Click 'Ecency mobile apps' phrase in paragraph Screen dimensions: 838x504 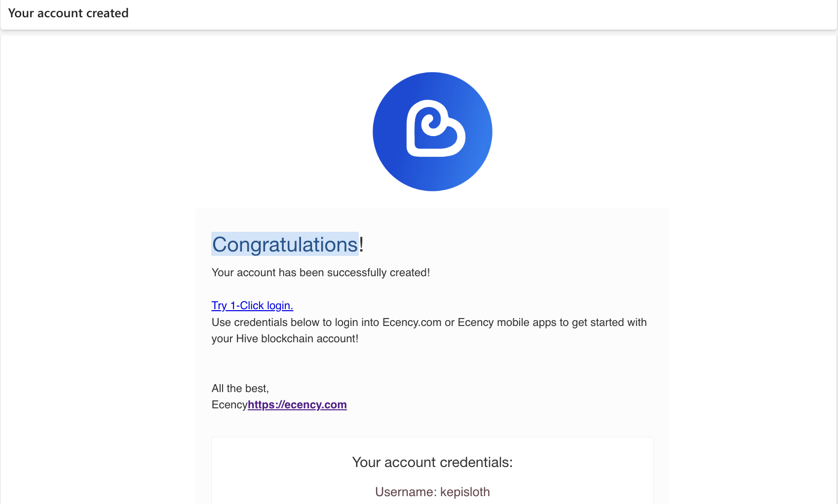pos(507,323)
